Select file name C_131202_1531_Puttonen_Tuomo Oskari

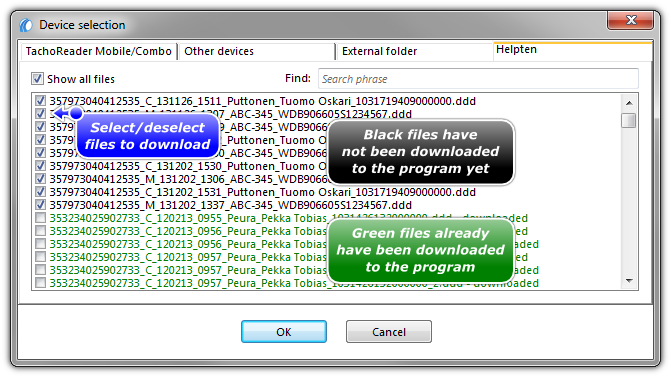pos(262,192)
